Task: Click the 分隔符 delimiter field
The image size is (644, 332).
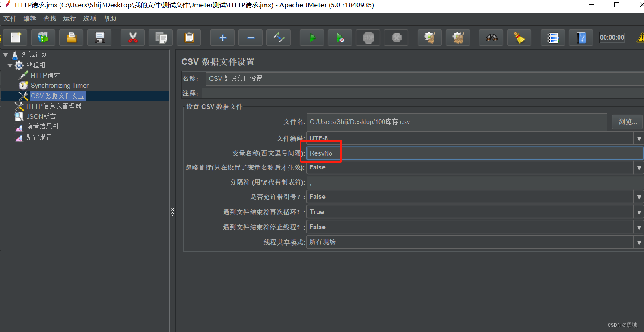Action: (475, 183)
